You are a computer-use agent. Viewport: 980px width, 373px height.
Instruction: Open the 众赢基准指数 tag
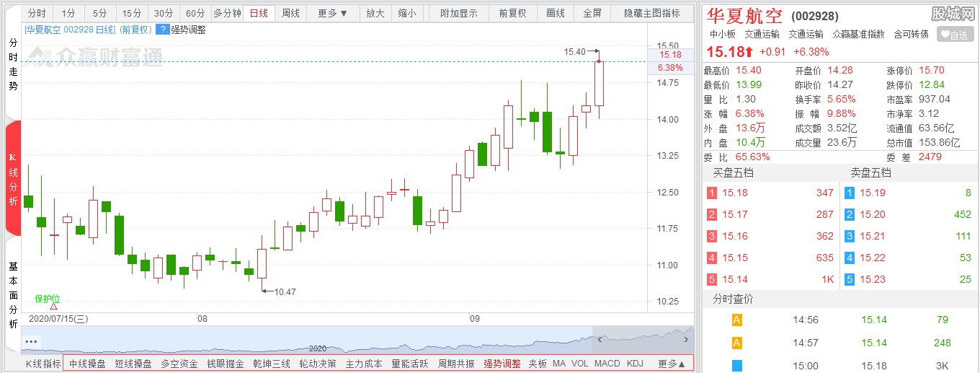click(858, 34)
